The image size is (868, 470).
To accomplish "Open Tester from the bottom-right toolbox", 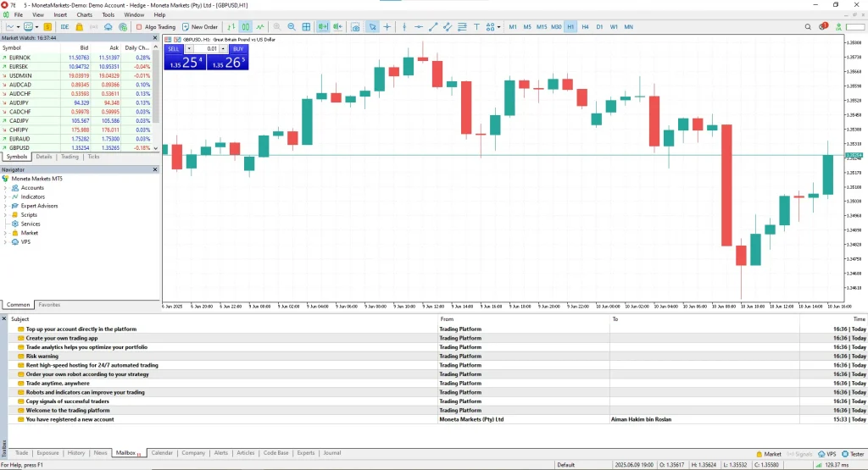I will [853, 454].
